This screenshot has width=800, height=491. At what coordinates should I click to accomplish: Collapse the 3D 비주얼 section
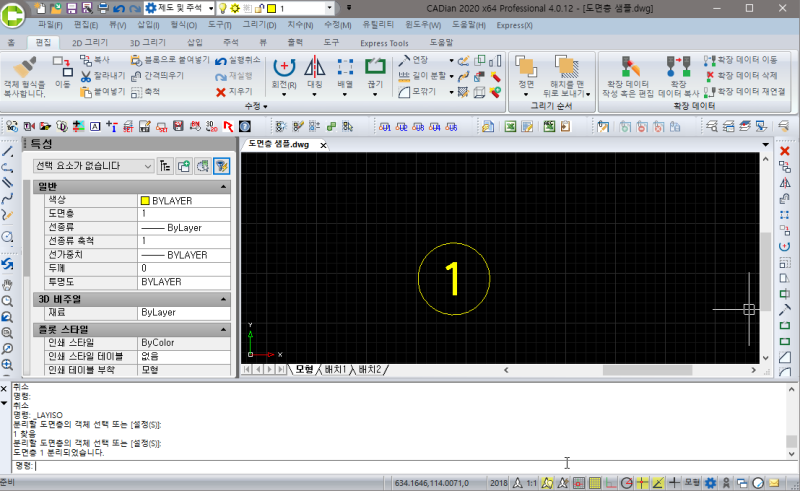click(223, 299)
